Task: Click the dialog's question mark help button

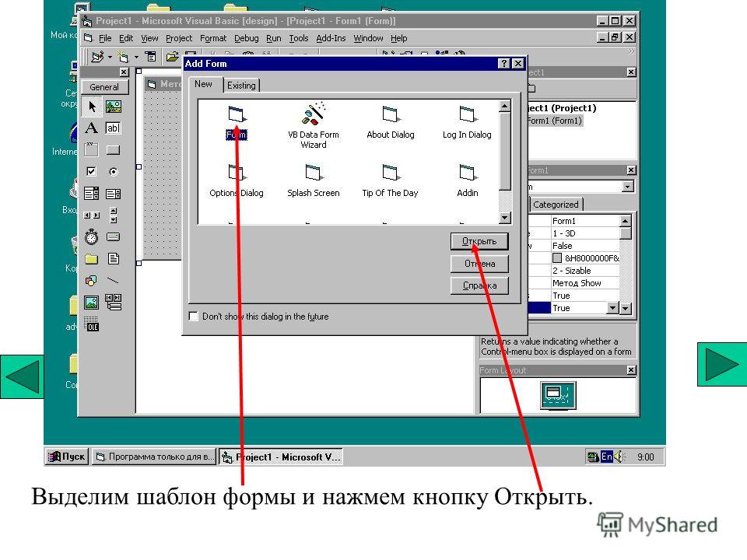Action: pos(504,63)
